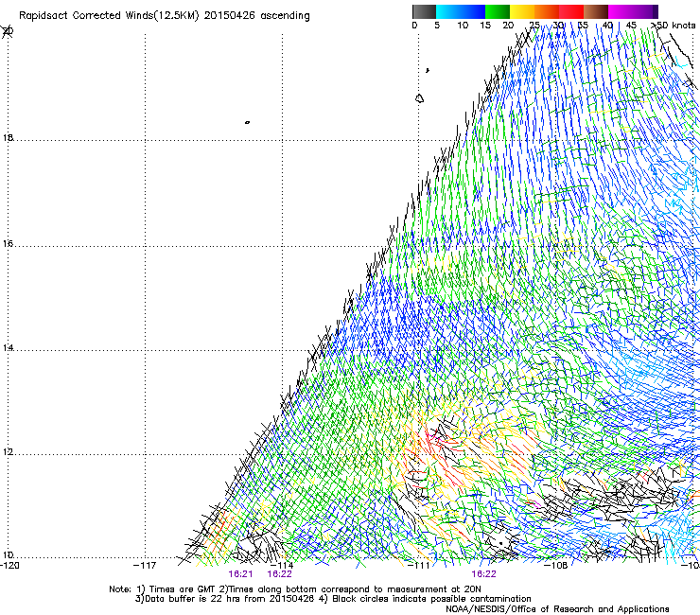Screen dimensions: 700x615
Task: Click the magenta 40-45 knots legend segment
Action: point(621,11)
